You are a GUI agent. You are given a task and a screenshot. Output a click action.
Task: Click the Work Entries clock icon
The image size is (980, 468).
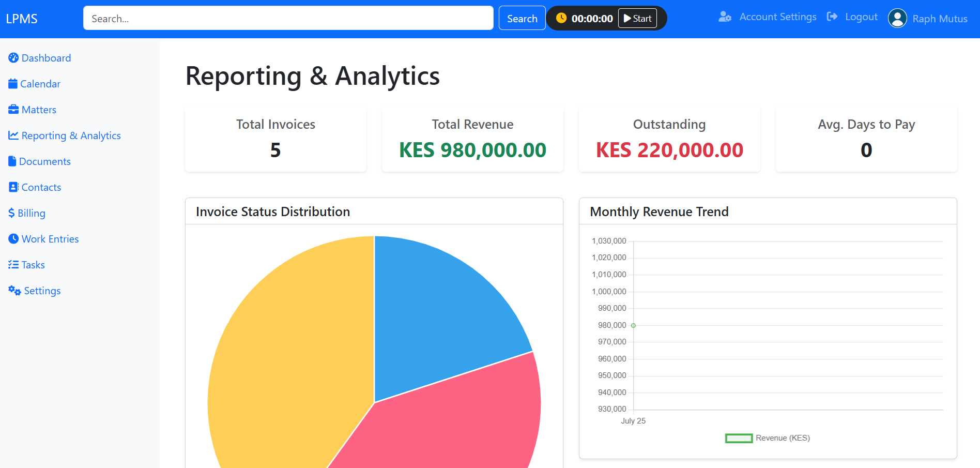click(13, 239)
